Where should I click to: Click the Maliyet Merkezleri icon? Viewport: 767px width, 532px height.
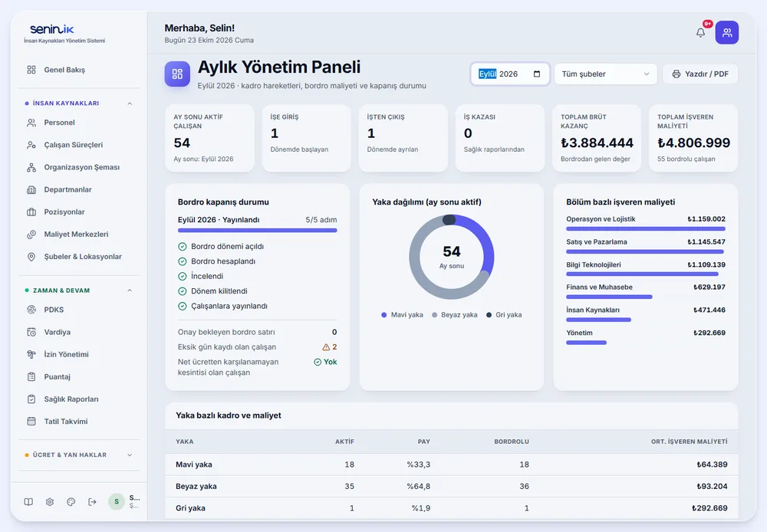[x=31, y=235]
